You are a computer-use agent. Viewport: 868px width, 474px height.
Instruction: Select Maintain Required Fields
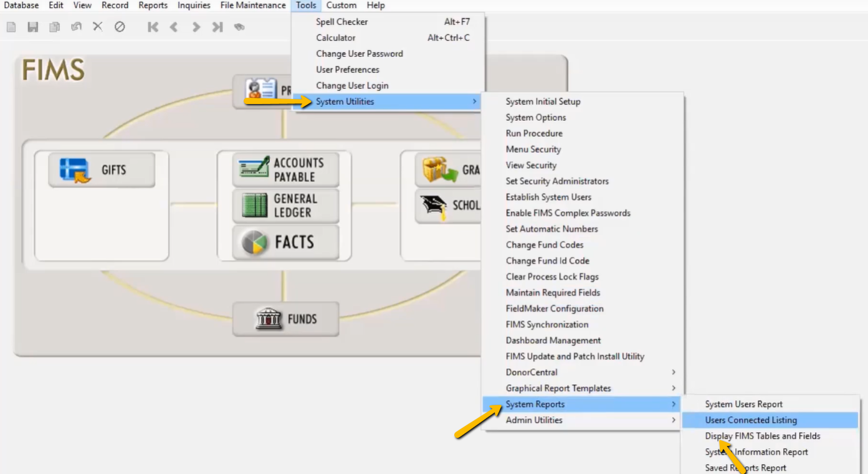click(x=583, y=293)
